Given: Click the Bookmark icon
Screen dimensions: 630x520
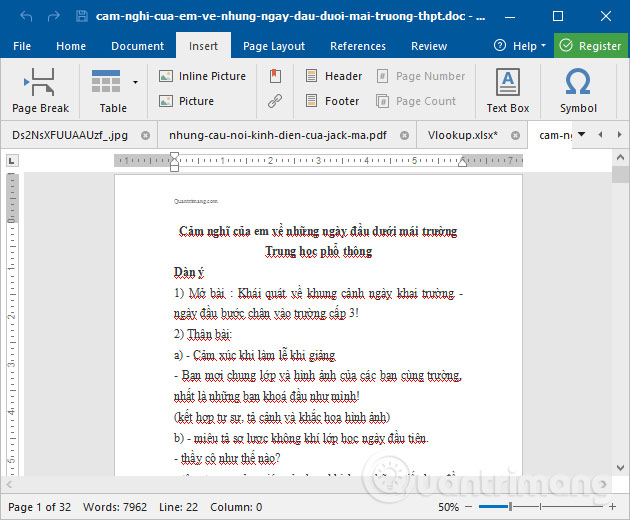Looking at the screenshot, I should (x=275, y=76).
